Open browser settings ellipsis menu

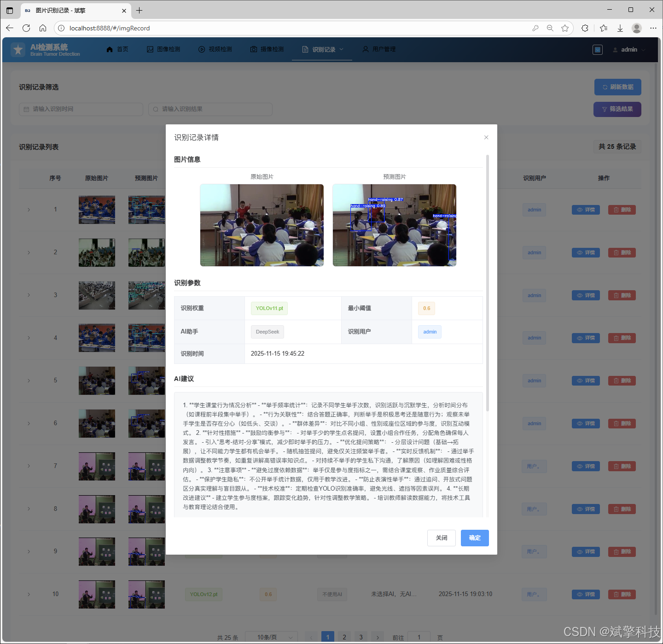(653, 28)
